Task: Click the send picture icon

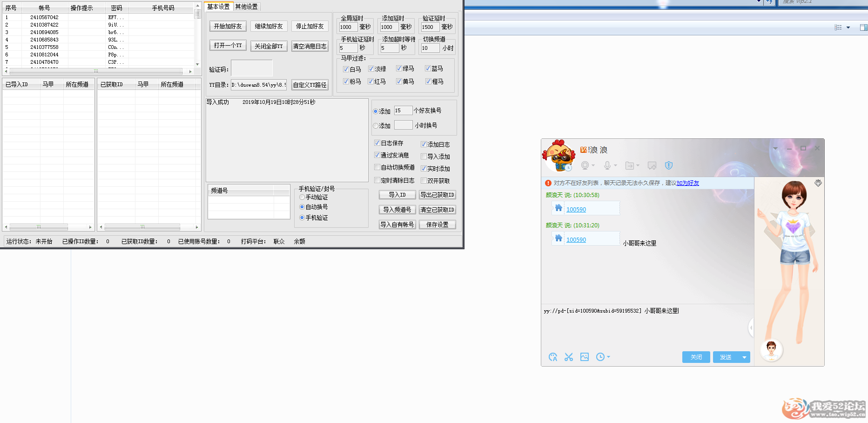Action: [585, 357]
